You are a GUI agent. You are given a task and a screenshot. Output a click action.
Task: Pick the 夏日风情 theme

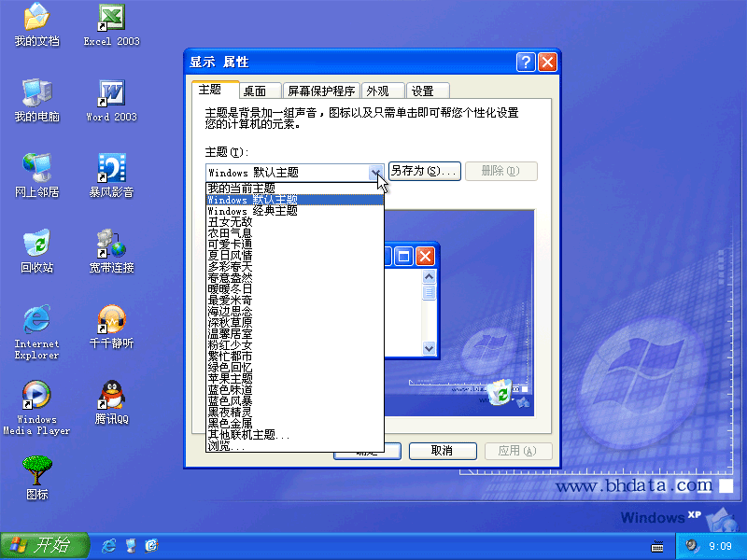point(295,256)
